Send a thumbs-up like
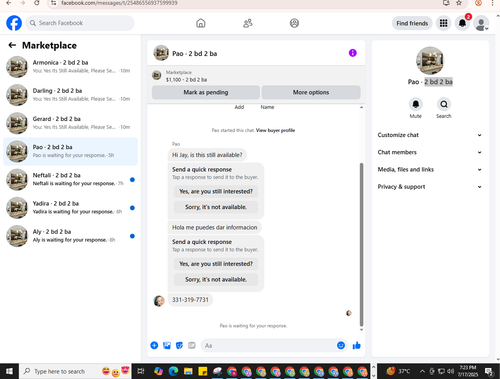Screen dimensions: 500x379 [x=357, y=345]
